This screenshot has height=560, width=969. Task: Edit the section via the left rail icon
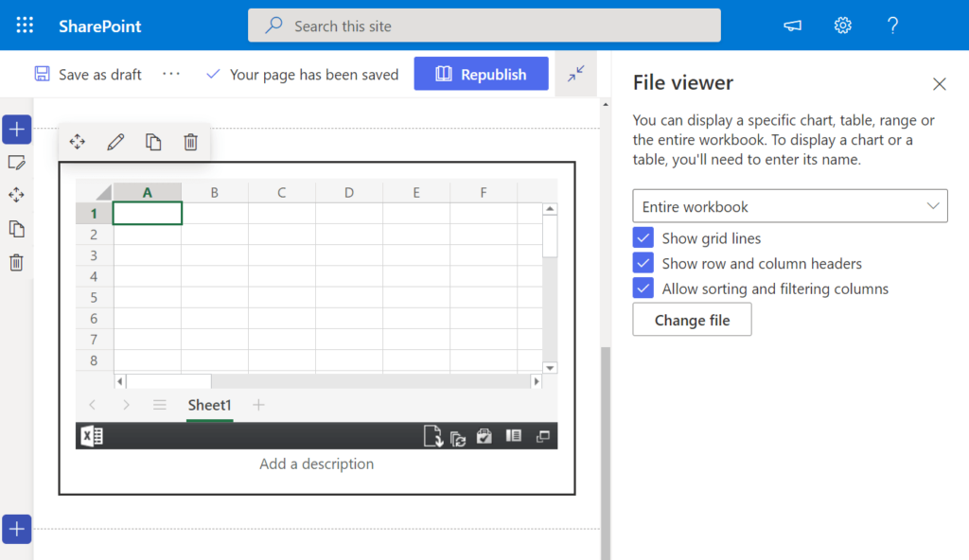(x=17, y=163)
